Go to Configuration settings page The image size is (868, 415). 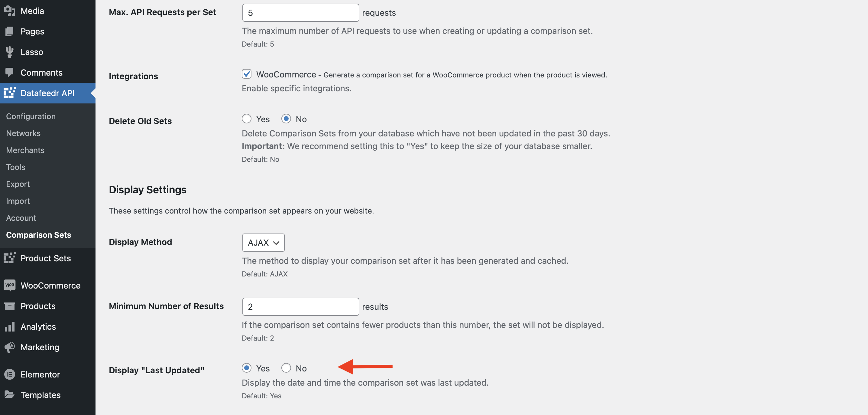pos(31,116)
